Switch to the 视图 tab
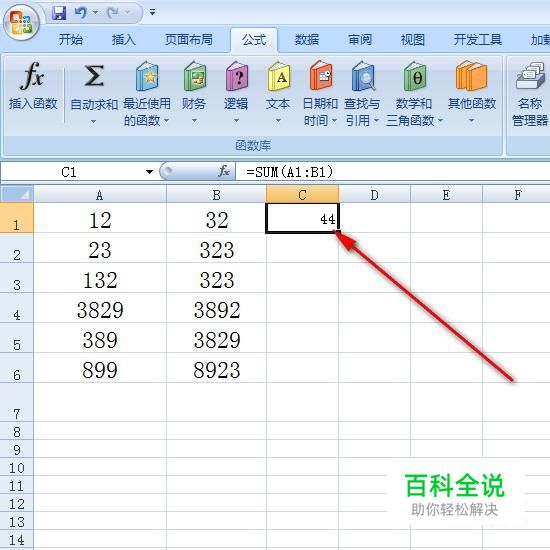Screen dimensions: 550x550 tap(413, 40)
